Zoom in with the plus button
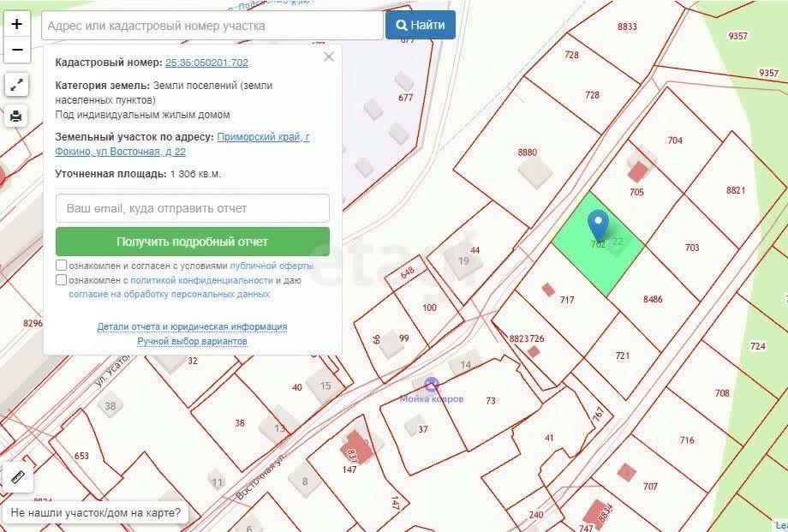Viewport: 788px width, 532px height. (x=16, y=24)
